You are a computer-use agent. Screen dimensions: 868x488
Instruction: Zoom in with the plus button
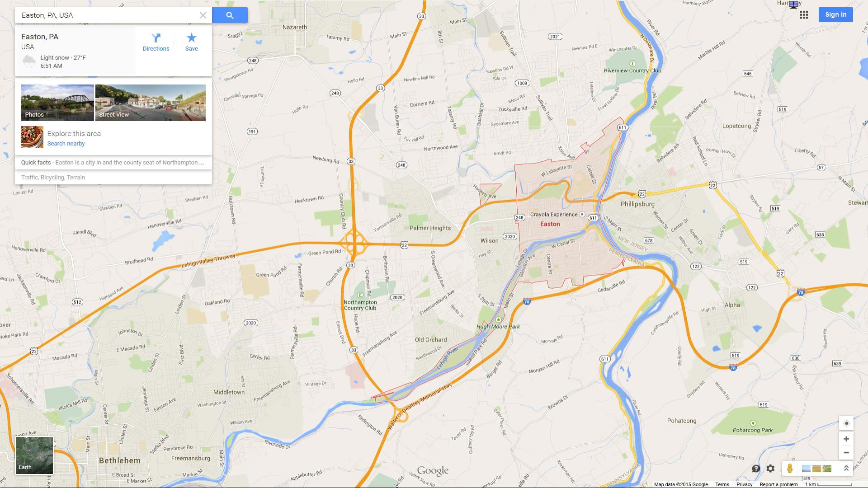[x=846, y=439]
